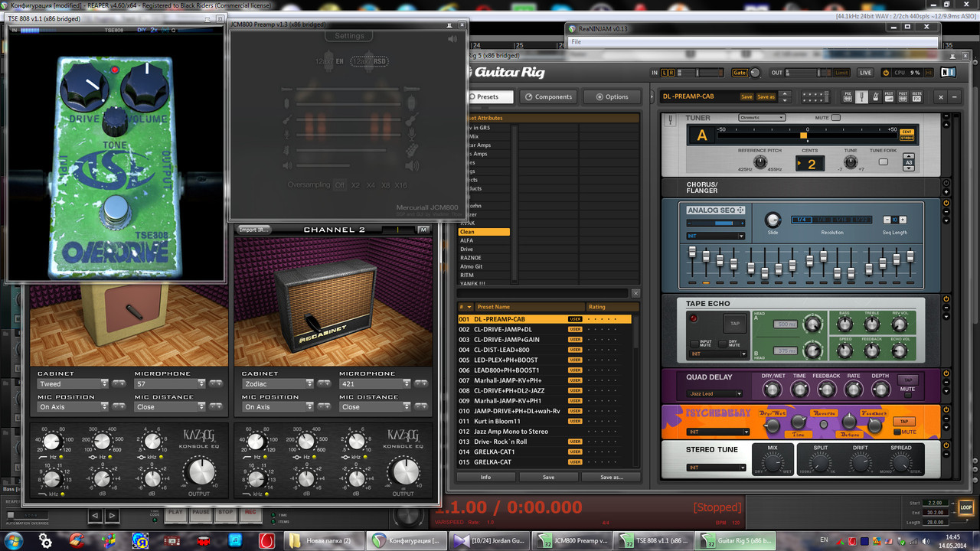
Task: Select preset 002 CL-DRIVE-JAMP+DL
Action: coord(545,329)
